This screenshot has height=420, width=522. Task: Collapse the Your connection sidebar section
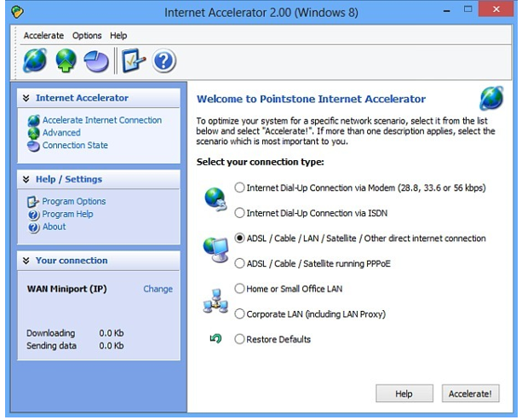[x=26, y=261]
